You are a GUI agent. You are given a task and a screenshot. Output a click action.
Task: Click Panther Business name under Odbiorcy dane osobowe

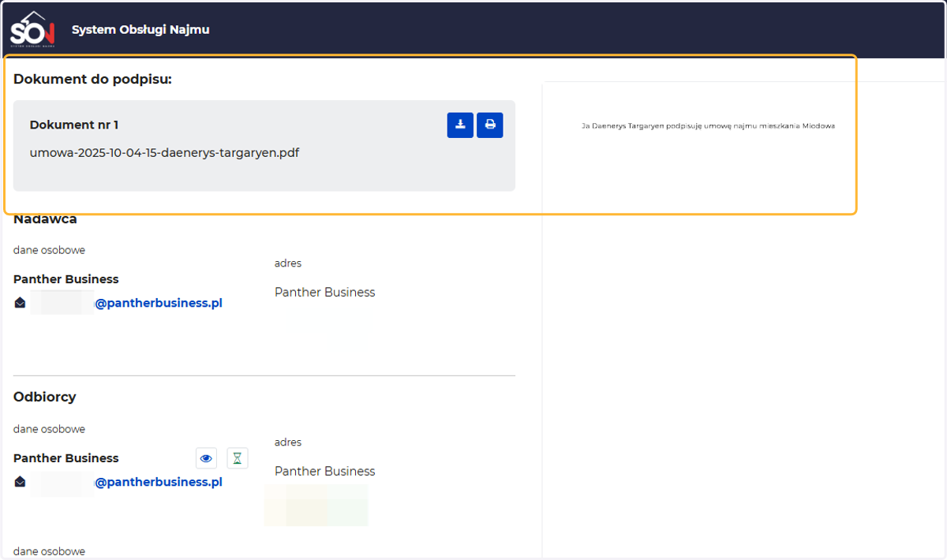66,458
